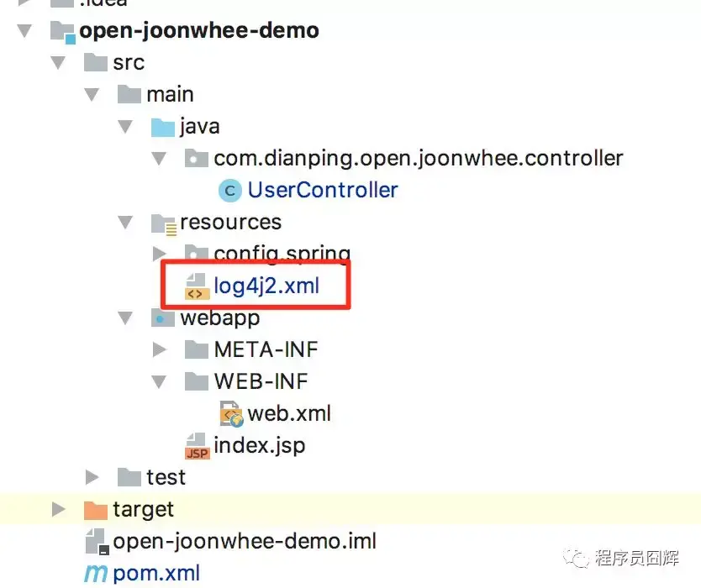
Task: Expand the target folder
Action: (x=58, y=508)
